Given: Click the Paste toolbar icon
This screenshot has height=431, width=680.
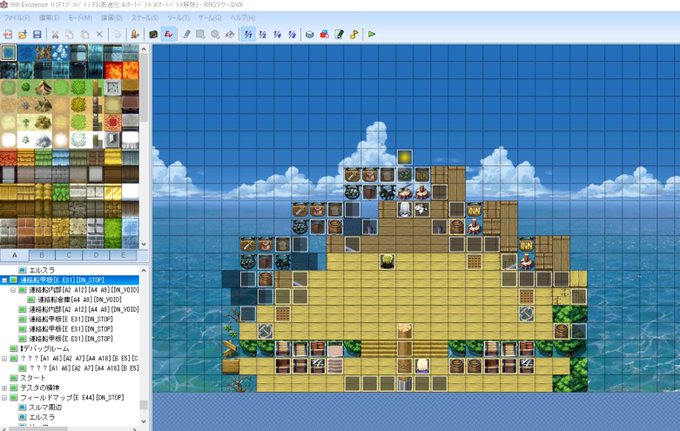Looking at the screenshot, I should pyautogui.click(x=85, y=34).
